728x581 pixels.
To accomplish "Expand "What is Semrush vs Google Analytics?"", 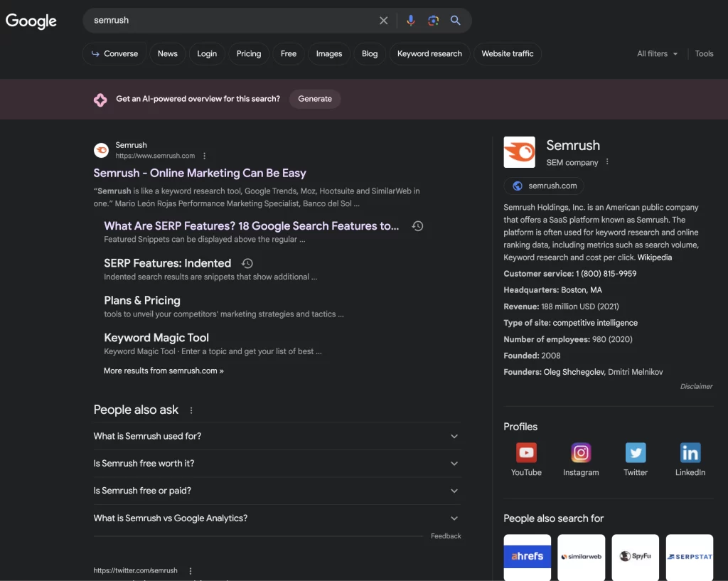I will point(277,518).
